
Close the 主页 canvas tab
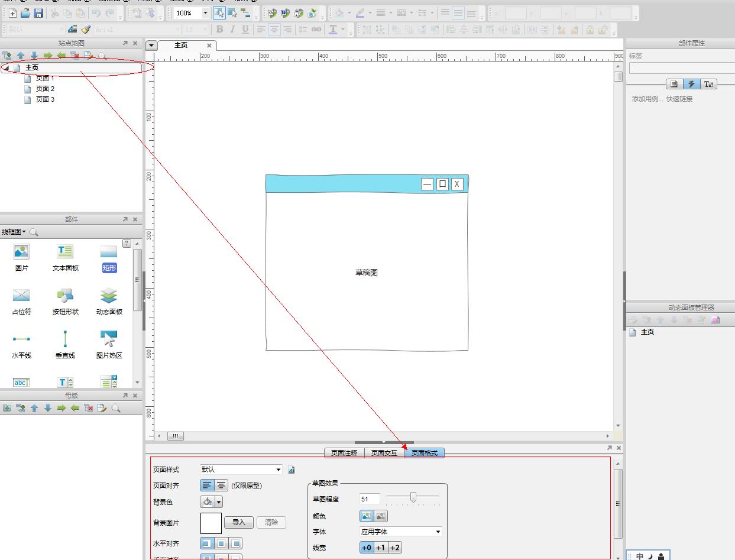(x=209, y=46)
